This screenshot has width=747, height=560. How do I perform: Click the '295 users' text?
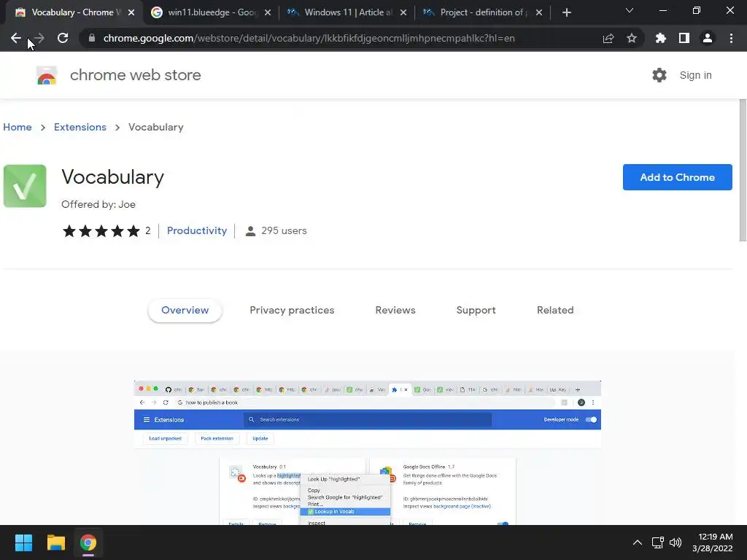(284, 231)
